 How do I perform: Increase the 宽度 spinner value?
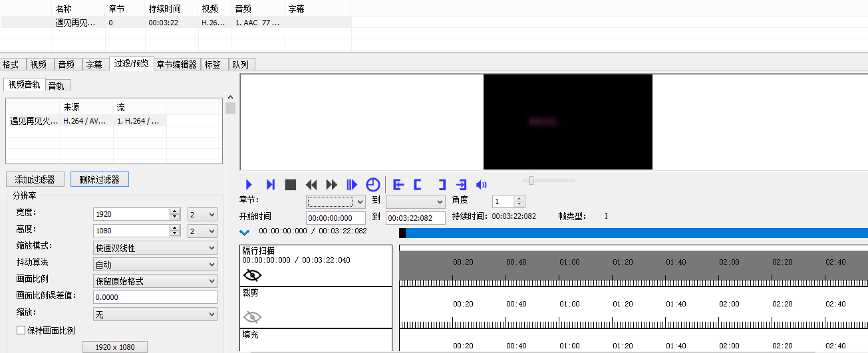point(176,211)
